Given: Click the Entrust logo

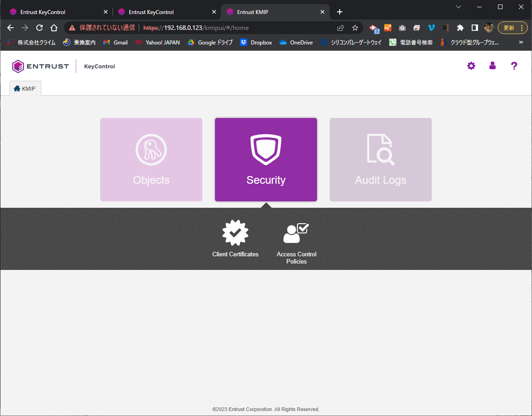Looking at the screenshot, I should [x=40, y=66].
